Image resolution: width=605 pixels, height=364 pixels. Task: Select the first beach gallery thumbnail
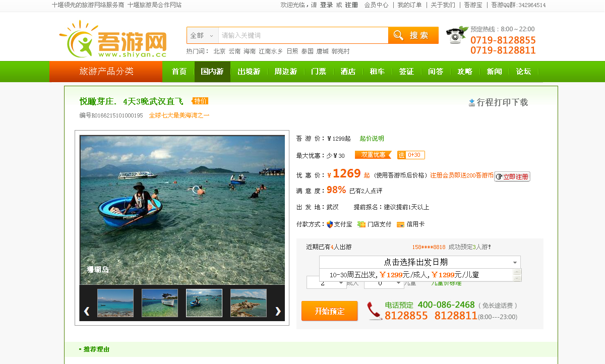point(115,302)
